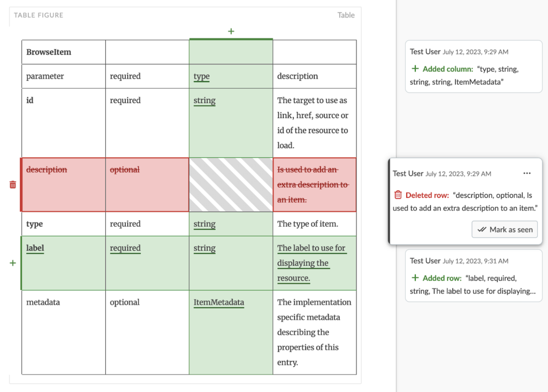Click the double-check icon in Mark as seen
548x392 pixels.
pyautogui.click(x=482, y=229)
